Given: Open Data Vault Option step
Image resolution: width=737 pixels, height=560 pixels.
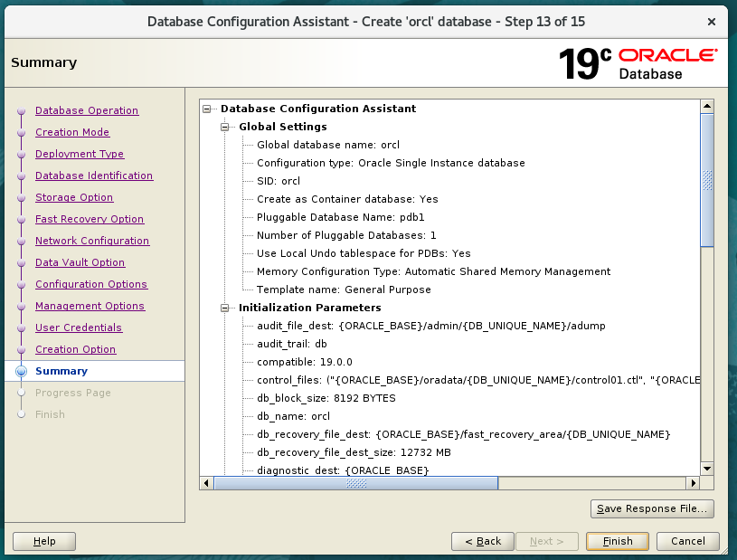Looking at the screenshot, I should click(80, 262).
